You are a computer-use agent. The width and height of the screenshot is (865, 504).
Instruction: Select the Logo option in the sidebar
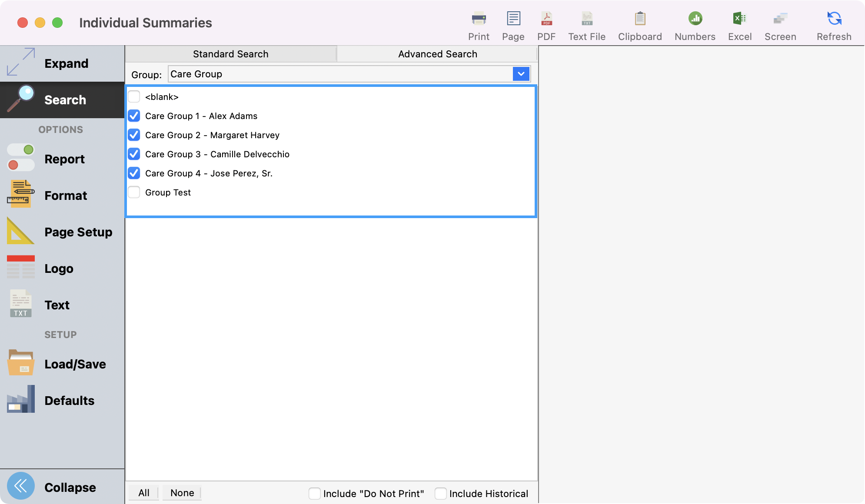(x=58, y=269)
